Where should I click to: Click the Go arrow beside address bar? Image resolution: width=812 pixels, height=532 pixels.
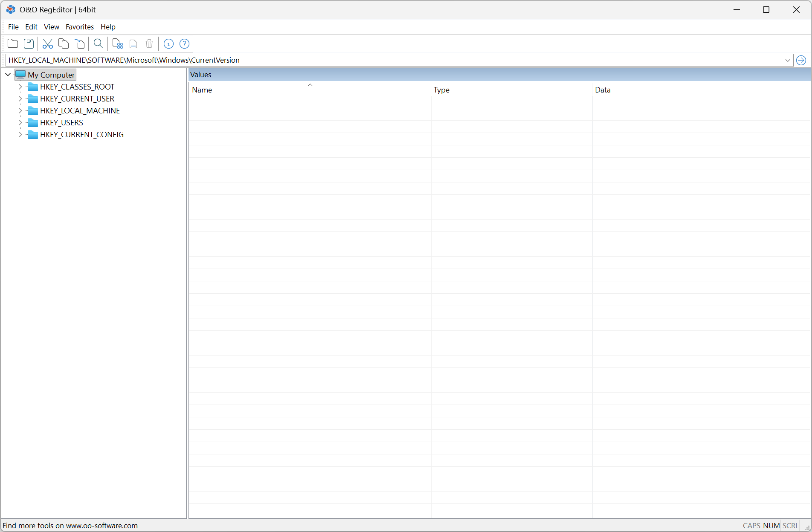click(x=801, y=60)
